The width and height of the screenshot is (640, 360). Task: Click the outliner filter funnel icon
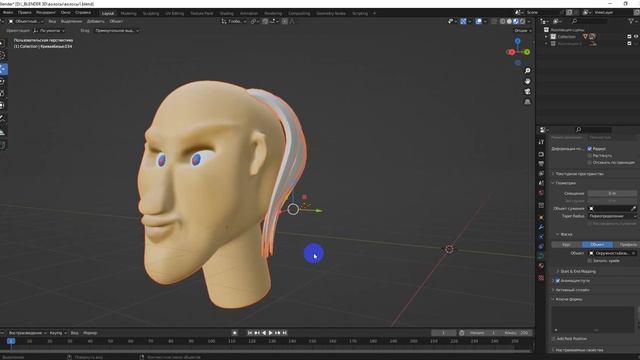pyautogui.click(x=631, y=21)
